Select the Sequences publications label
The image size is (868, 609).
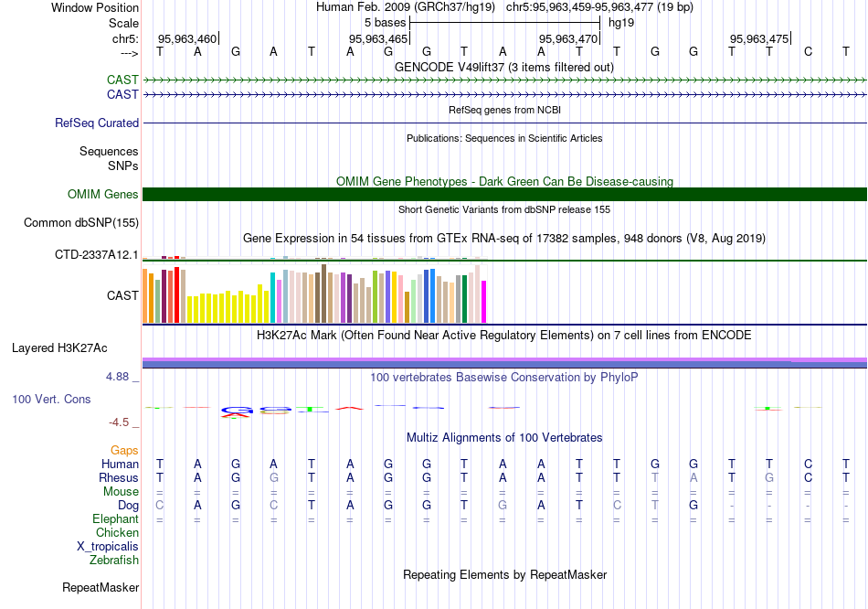pos(109,151)
